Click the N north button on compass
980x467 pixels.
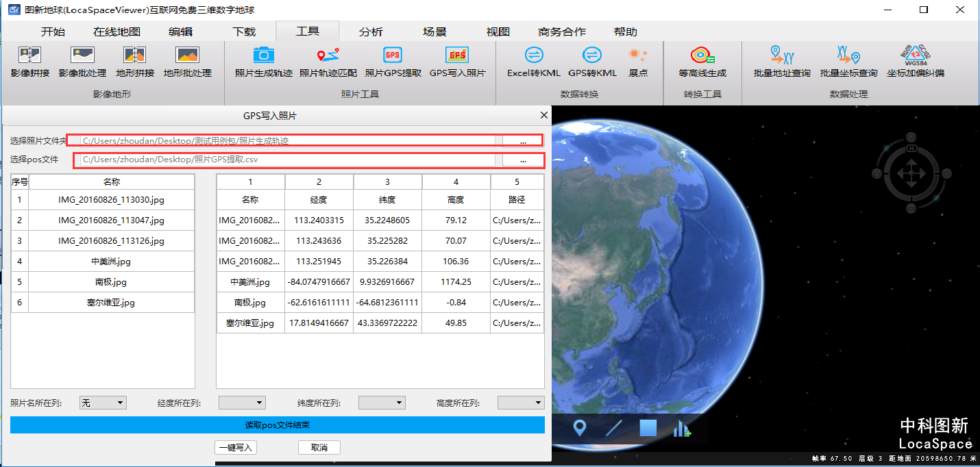click(911, 148)
